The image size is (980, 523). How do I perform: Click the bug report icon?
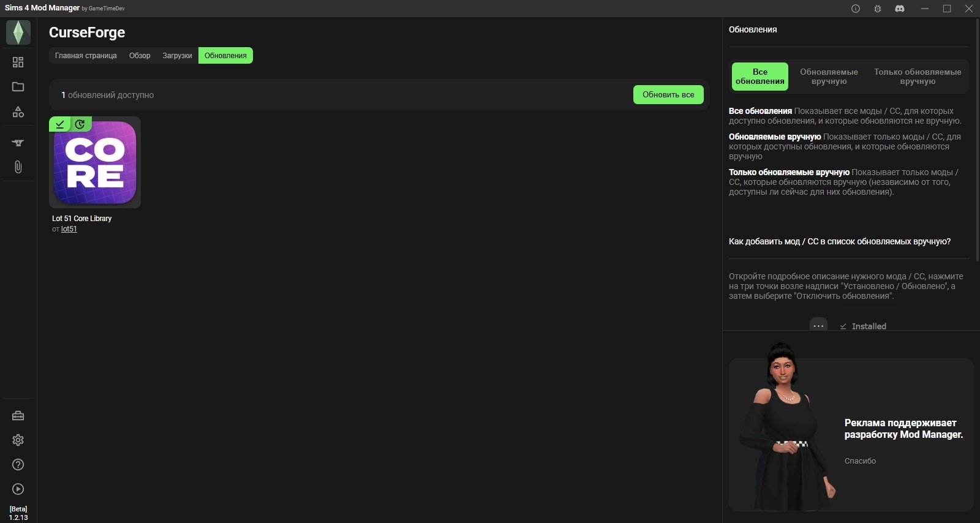click(878, 9)
